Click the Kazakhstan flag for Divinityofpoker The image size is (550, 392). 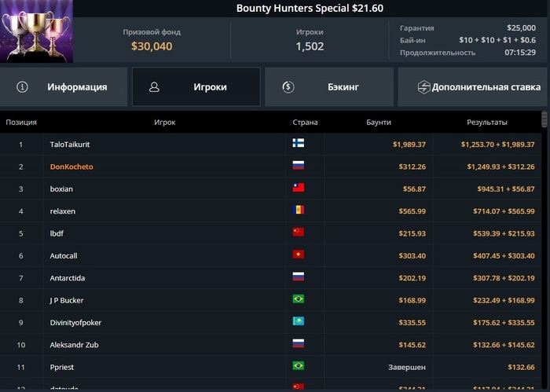click(299, 321)
